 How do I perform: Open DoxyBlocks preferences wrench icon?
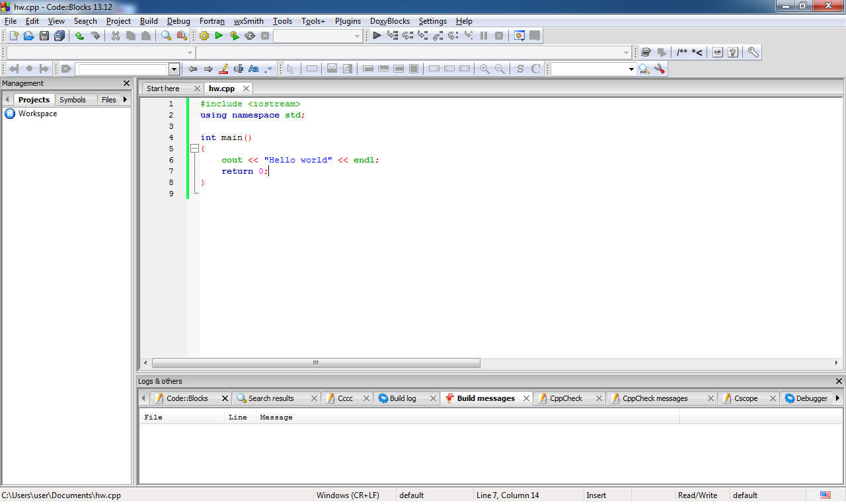pyautogui.click(x=753, y=52)
